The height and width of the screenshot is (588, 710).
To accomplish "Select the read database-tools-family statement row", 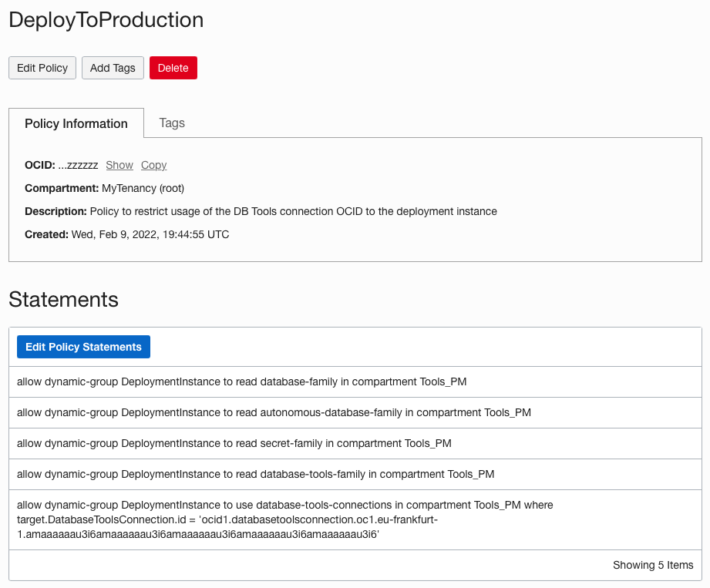I will coord(255,474).
